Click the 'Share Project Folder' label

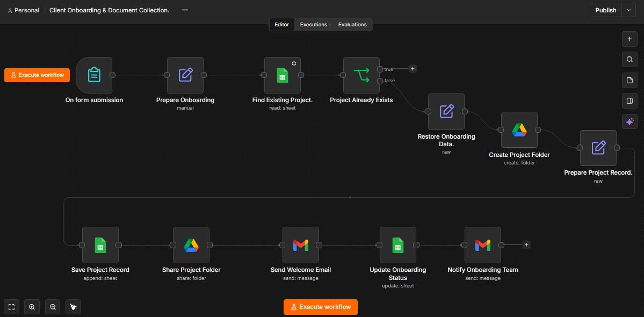(x=191, y=270)
